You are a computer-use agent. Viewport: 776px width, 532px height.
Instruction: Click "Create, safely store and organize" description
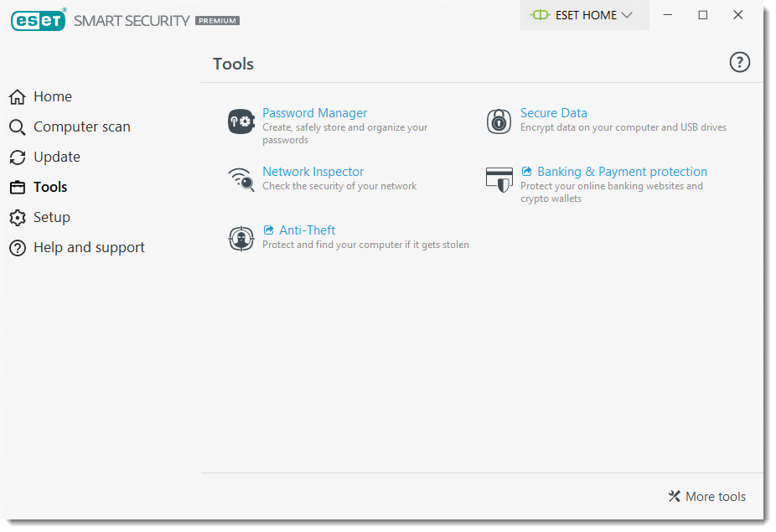click(345, 133)
